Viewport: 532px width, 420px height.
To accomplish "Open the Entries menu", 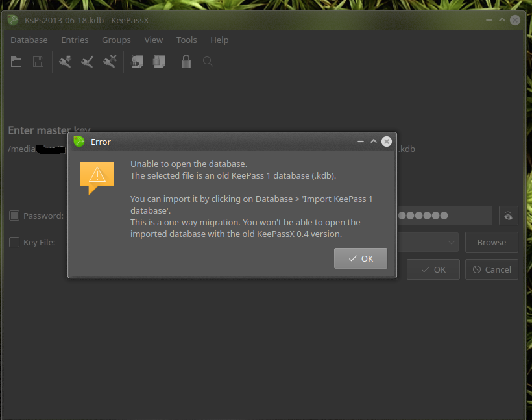I will pos(75,40).
